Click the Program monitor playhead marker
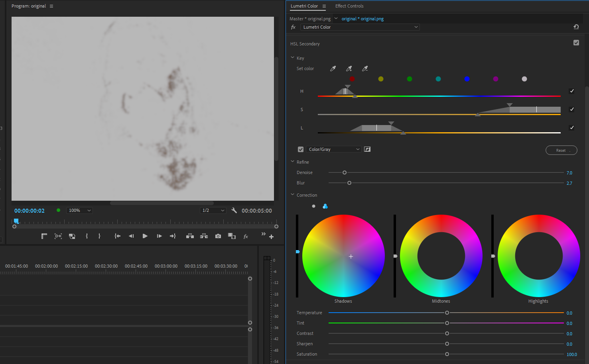 point(16,221)
